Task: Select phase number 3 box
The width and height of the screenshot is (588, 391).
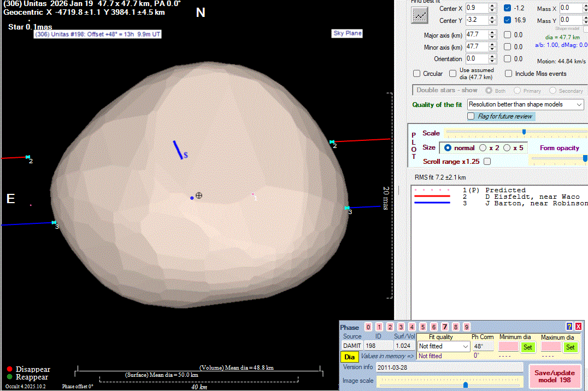Action: 401,327
